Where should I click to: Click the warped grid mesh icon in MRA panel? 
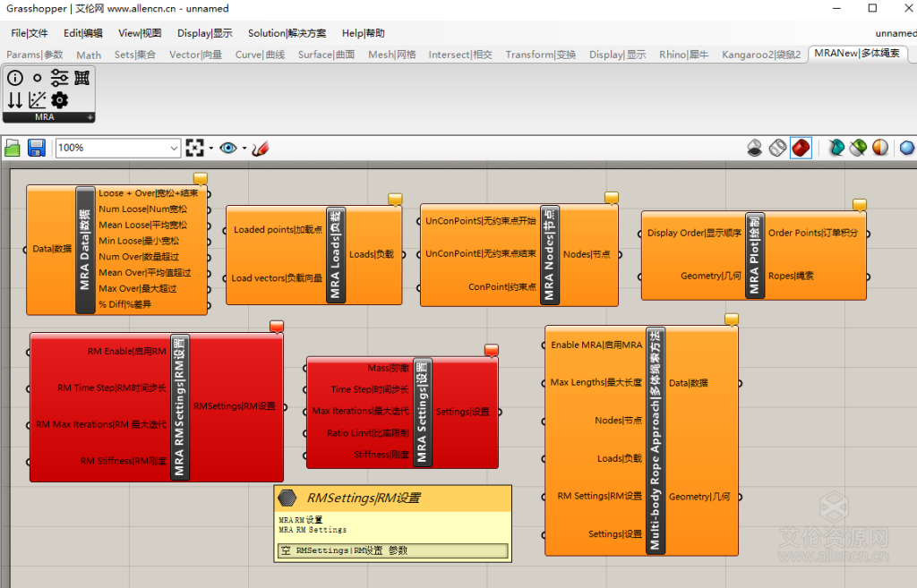coord(81,78)
